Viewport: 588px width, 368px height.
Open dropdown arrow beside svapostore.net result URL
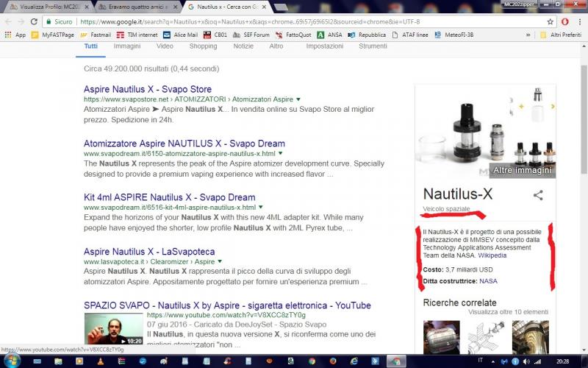(298, 99)
